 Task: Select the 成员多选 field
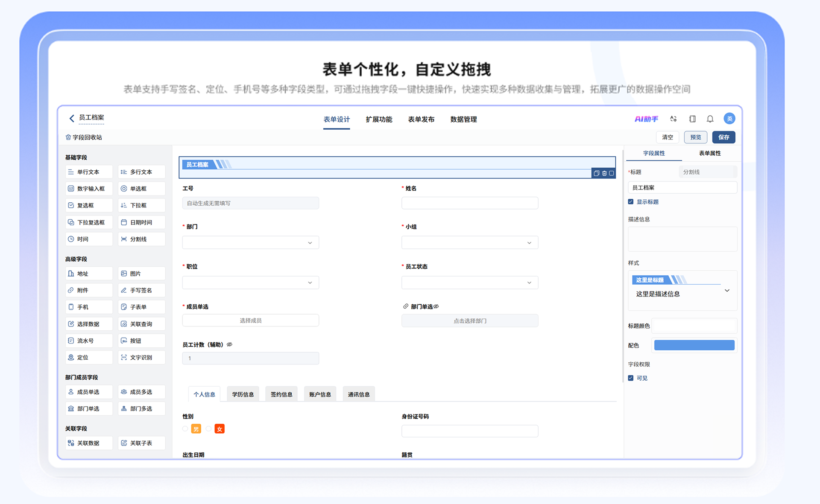[x=141, y=392]
